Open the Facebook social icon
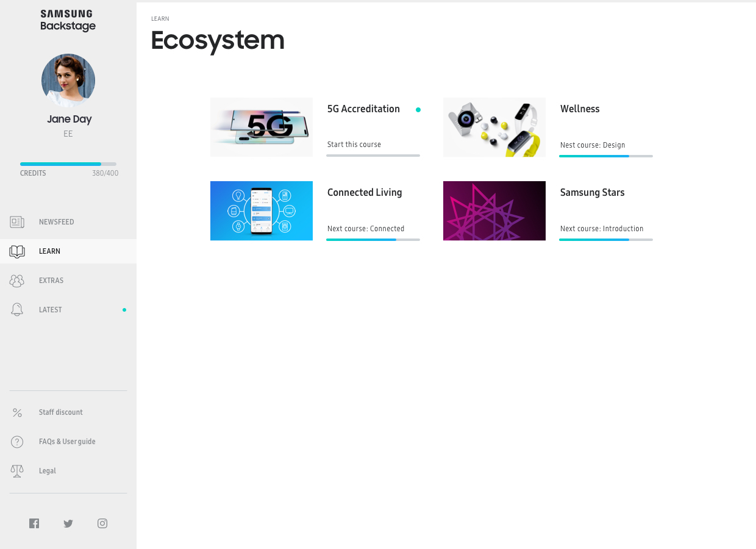This screenshot has width=756, height=549. pos(34,523)
